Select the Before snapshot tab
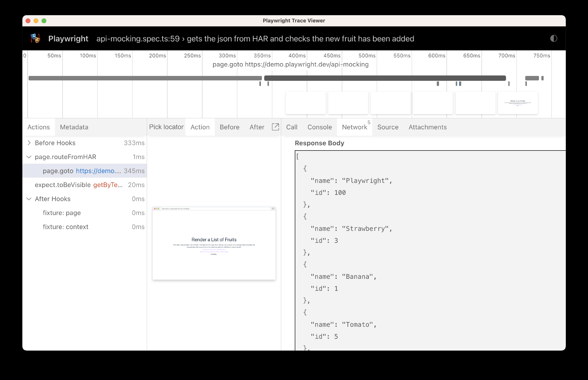Screen dimensions: 588x380 230,127
